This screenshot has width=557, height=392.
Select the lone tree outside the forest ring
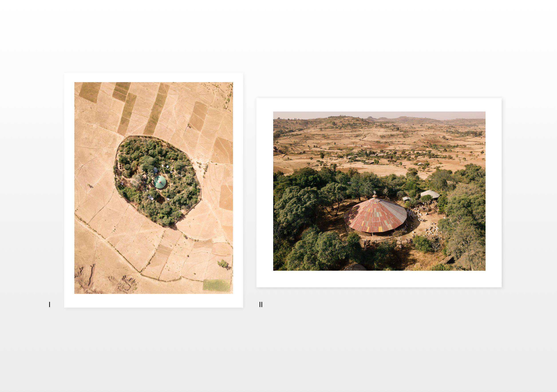tap(223, 264)
